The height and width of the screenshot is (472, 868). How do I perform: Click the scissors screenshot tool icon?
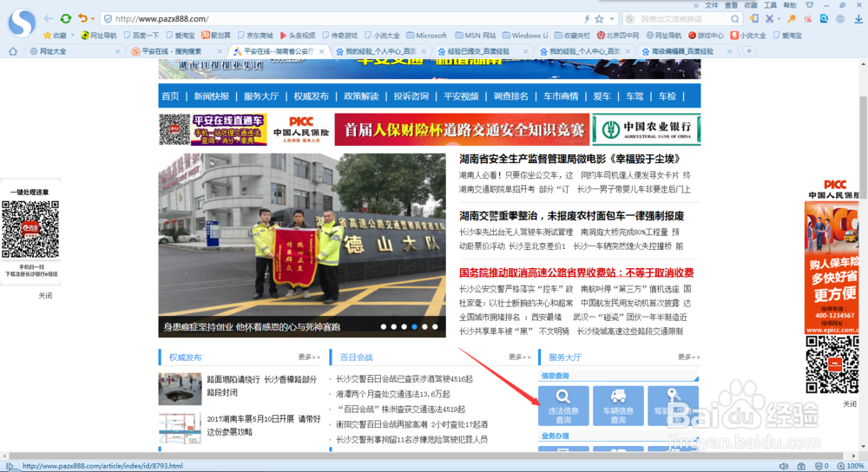pyautogui.click(x=769, y=19)
